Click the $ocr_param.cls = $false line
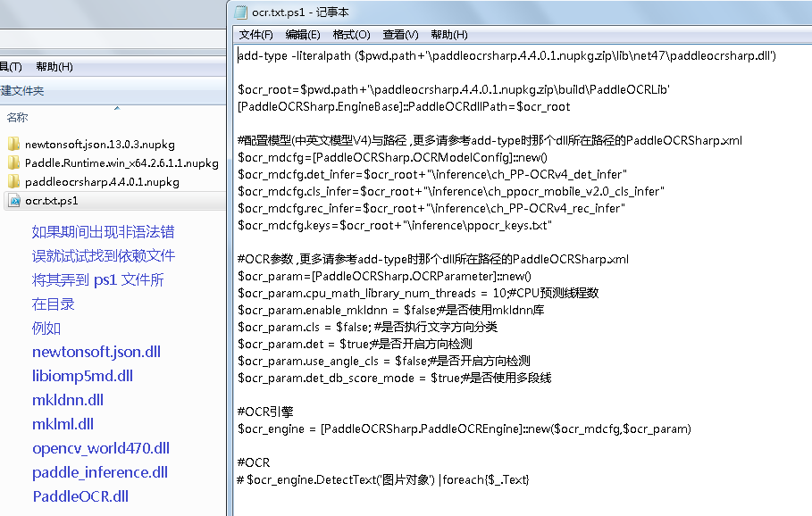812x516 pixels. [x=367, y=327]
